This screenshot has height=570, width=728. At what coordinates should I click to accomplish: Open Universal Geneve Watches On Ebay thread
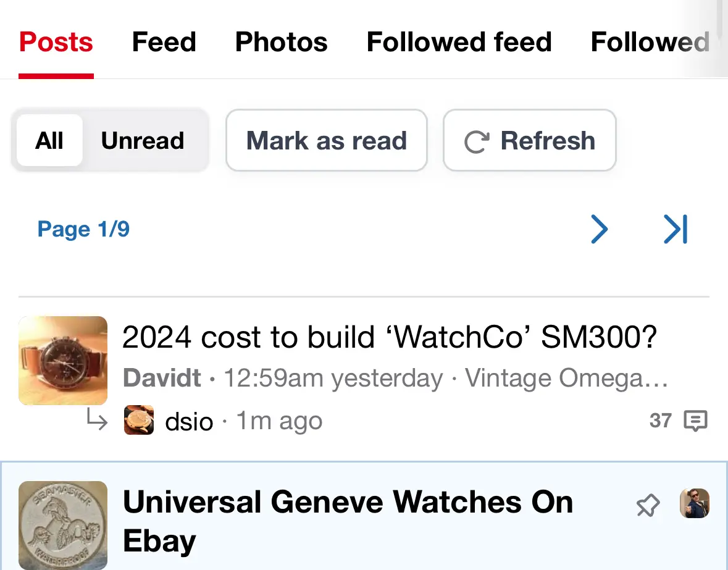(348, 521)
